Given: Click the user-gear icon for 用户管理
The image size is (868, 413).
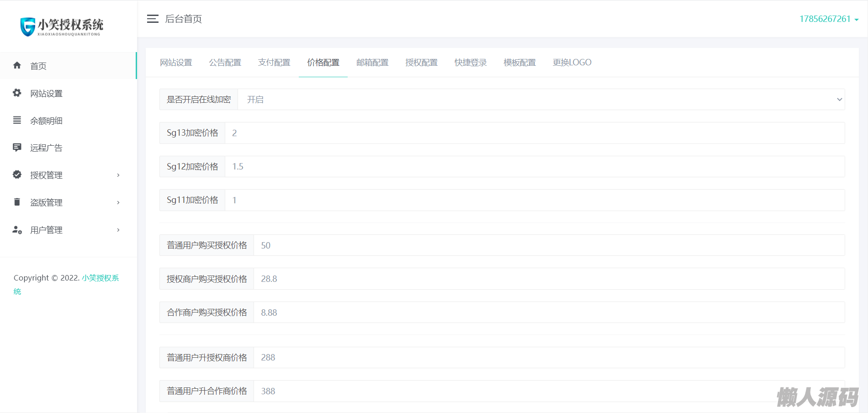Looking at the screenshot, I should point(17,230).
